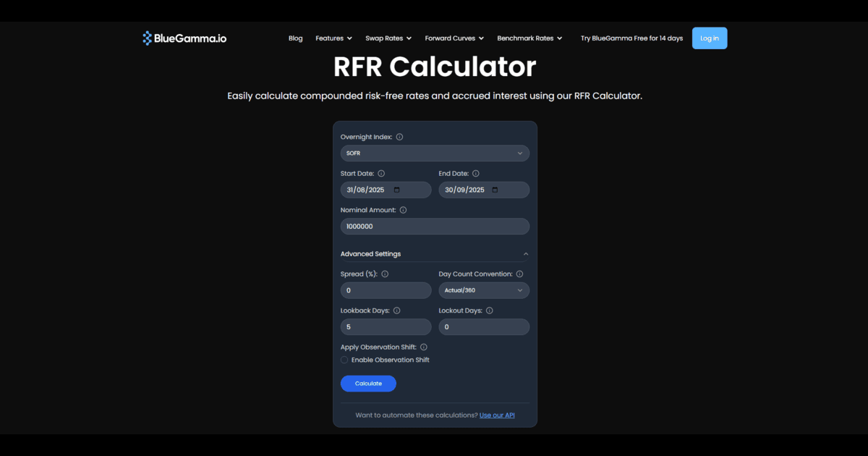Screen dimensions: 868x456
Task: Open the End Date calendar picker icon
Action: [495, 190]
